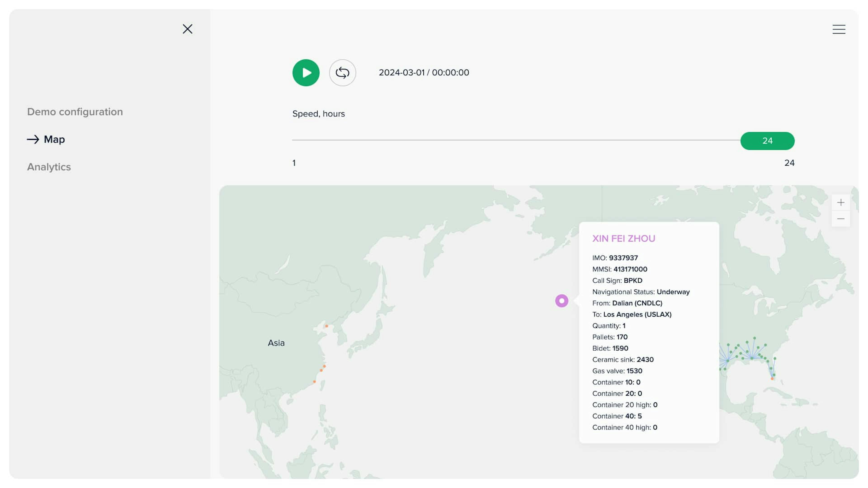The width and height of the screenshot is (868, 488).
Task: Close the side navigation panel
Action: pyautogui.click(x=187, y=29)
